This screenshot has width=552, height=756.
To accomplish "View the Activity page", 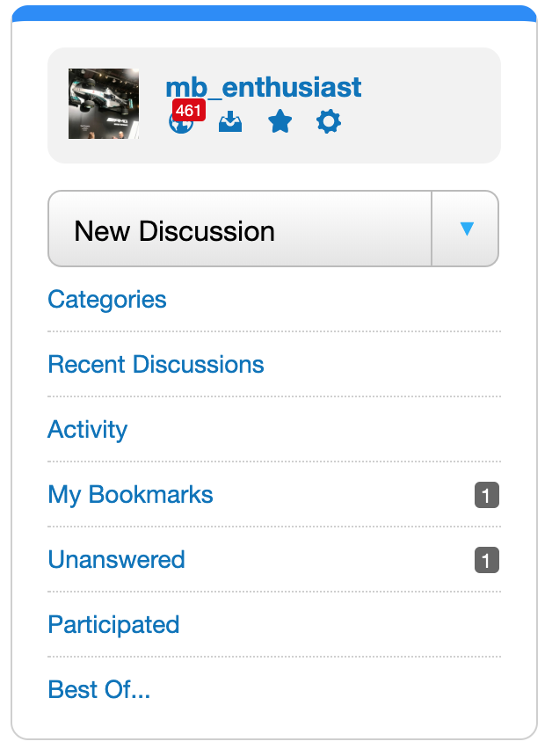I will point(88,430).
